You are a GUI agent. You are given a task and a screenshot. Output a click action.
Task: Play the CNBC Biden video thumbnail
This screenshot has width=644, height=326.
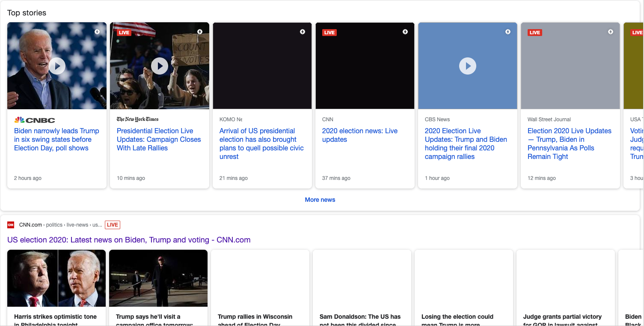click(x=57, y=66)
